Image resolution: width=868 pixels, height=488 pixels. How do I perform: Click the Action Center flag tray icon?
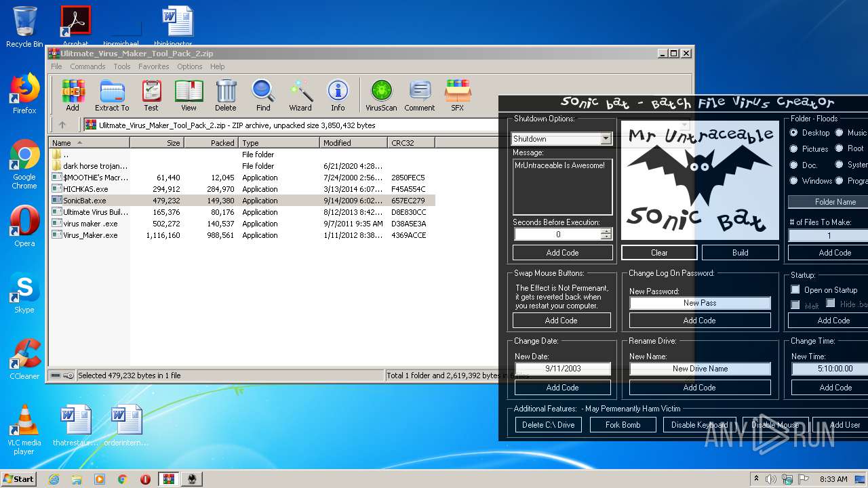(x=803, y=479)
